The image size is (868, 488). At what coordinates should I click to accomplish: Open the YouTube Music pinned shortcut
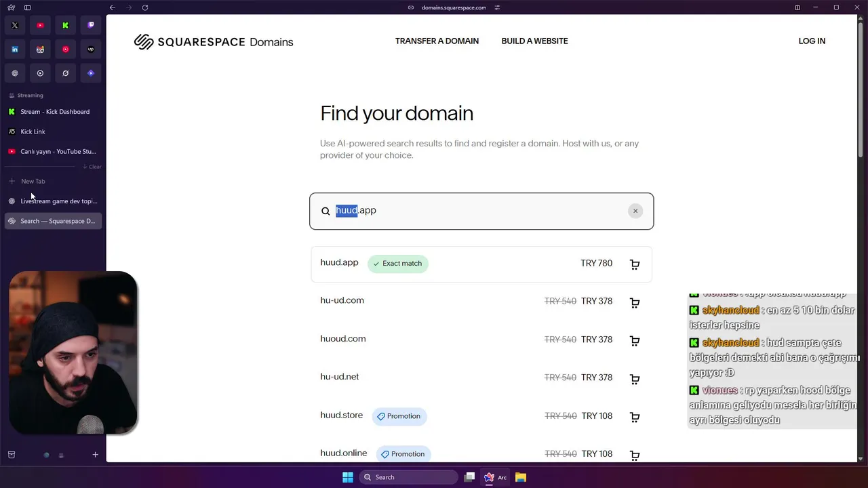[65, 49]
